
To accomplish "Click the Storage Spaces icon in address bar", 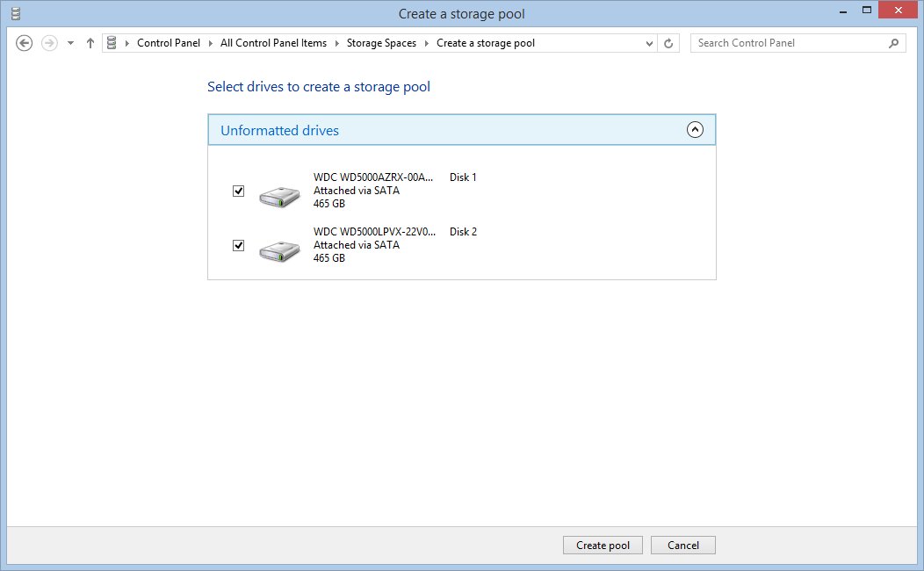I will pos(112,43).
